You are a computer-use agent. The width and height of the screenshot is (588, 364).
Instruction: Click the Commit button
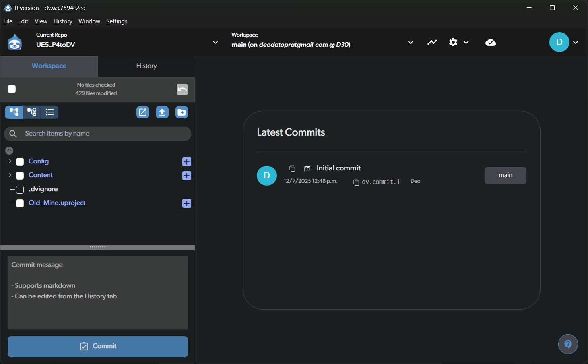[98, 347]
